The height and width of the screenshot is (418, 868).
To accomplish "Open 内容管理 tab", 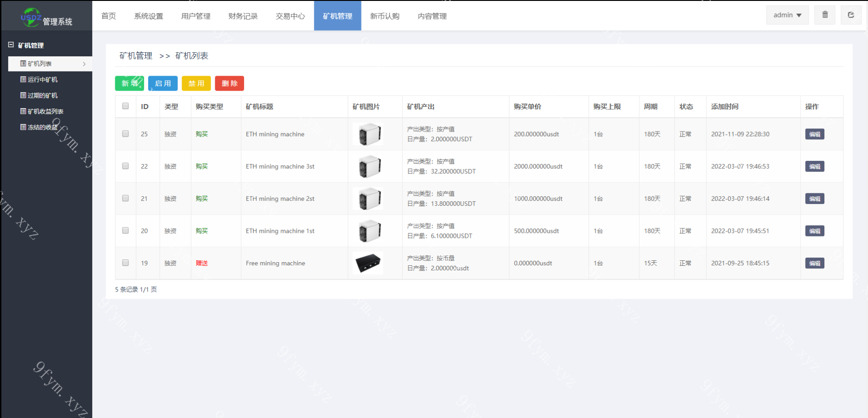I will [432, 16].
